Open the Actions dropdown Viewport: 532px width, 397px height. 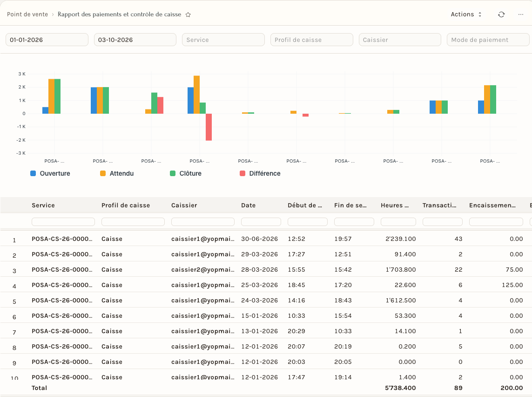466,14
